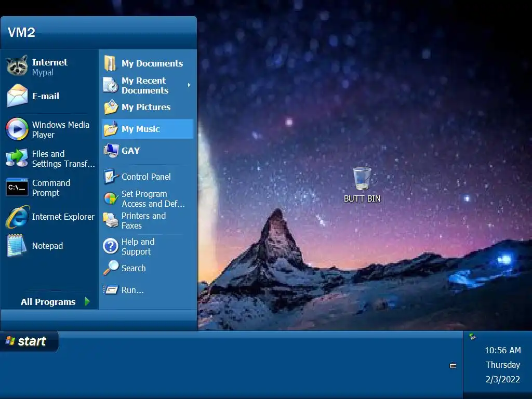The width and height of the screenshot is (532, 399).
Task: Click the 10:56 AM clock
Action: coord(502,350)
